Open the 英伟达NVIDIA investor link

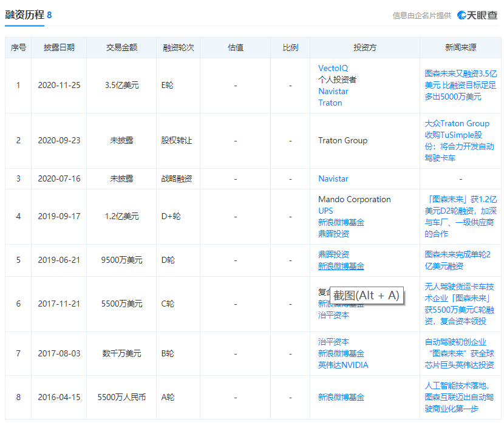343,365
